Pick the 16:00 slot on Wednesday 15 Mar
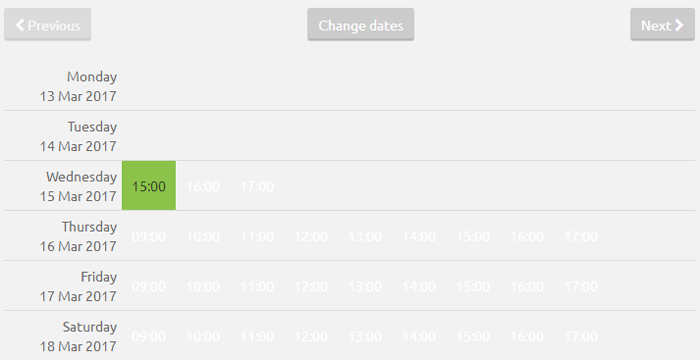Viewport: 700px width, 360px height. click(203, 186)
